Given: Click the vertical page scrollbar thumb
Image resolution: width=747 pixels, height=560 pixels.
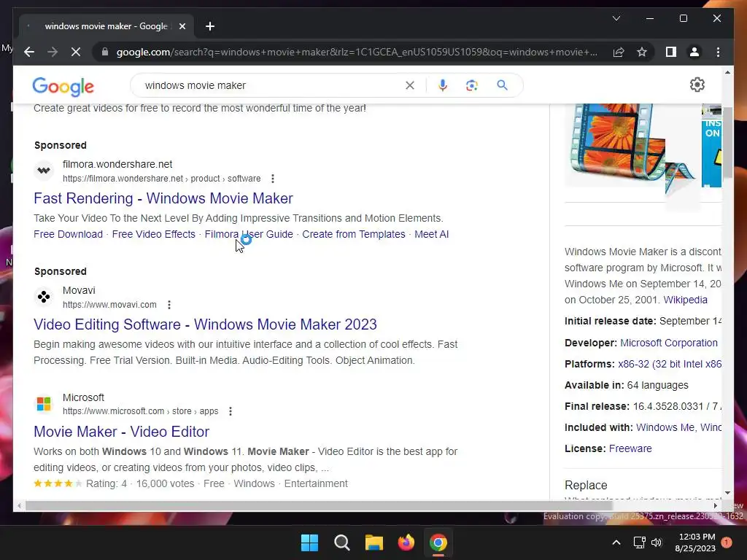Looking at the screenshot, I should pyautogui.click(x=727, y=142).
